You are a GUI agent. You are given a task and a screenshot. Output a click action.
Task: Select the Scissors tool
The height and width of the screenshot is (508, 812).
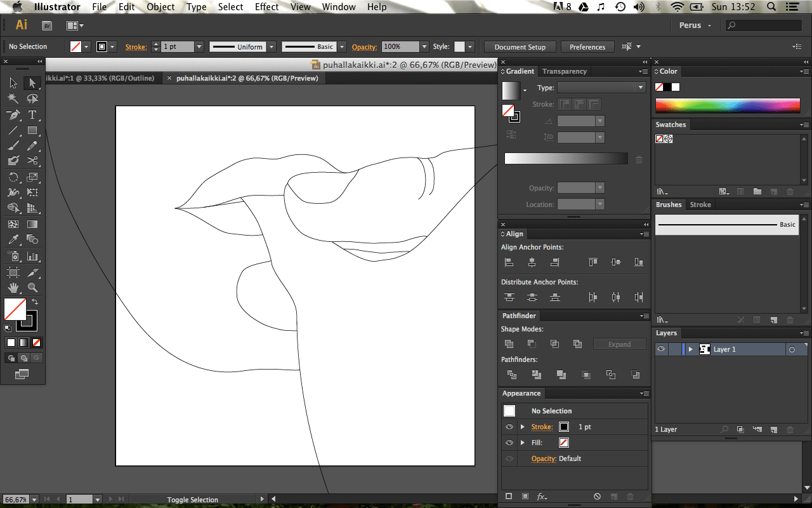coord(32,161)
